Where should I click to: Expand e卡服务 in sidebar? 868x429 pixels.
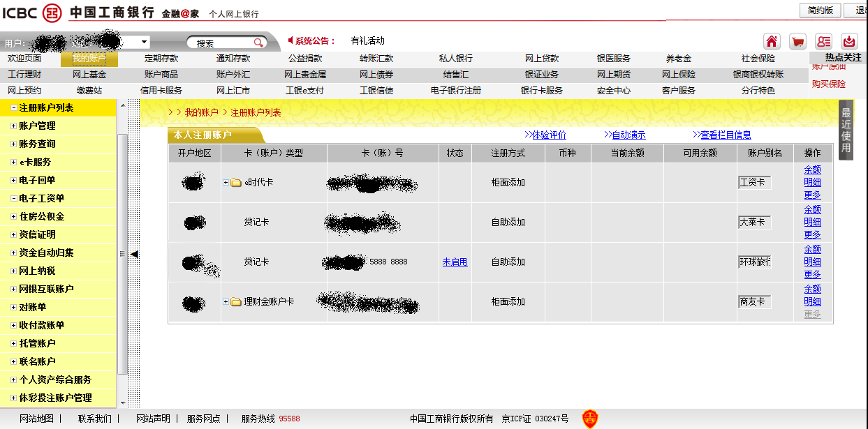14,163
